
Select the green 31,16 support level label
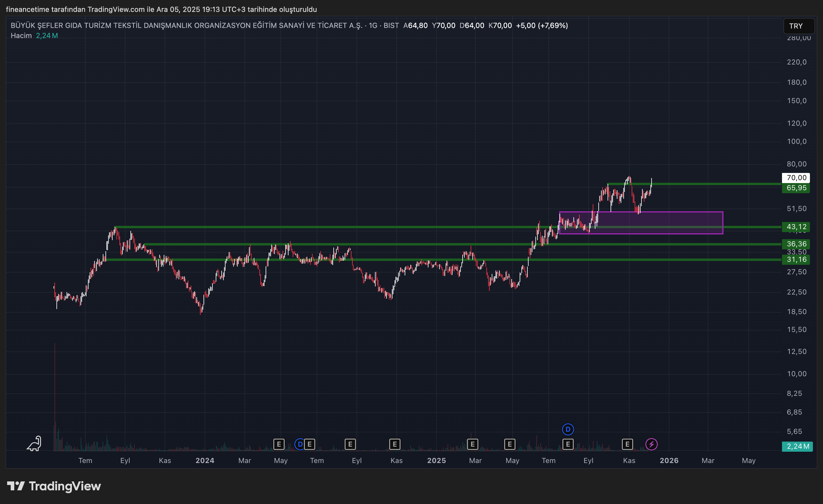pos(796,259)
